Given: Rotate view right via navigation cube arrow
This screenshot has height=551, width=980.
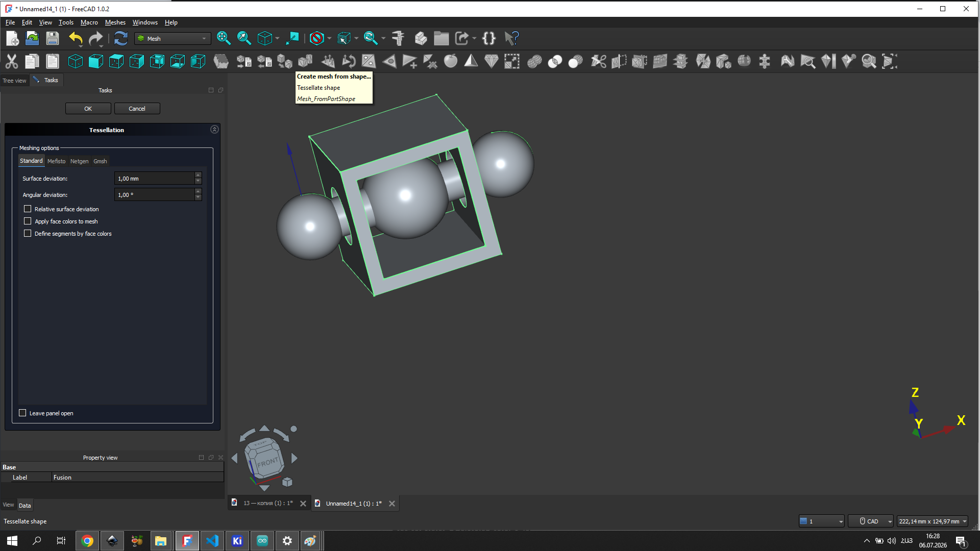Looking at the screenshot, I should [x=295, y=458].
